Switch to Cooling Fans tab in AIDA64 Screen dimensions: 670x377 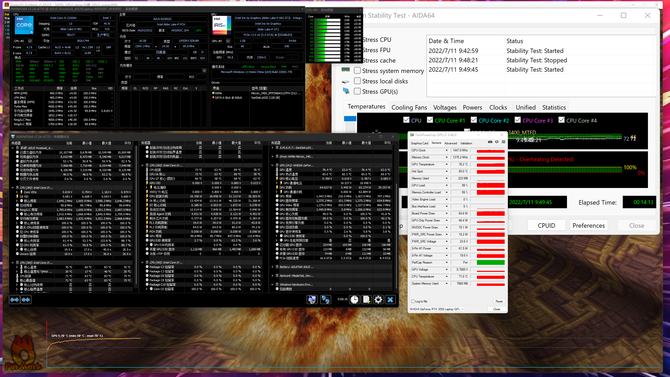(x=409, y=107)
